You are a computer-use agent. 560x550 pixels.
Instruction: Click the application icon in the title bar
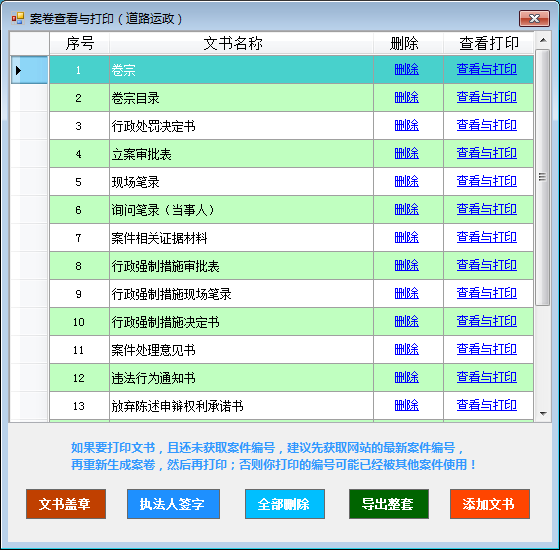(18, 18)
